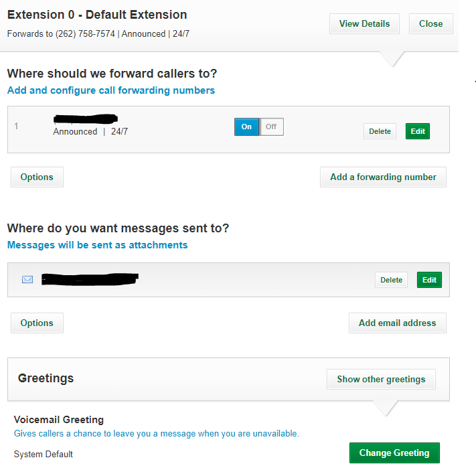This screenshot has height=476, width=476.
Task: Delete the message email address
Action: [x=391, y=280]
